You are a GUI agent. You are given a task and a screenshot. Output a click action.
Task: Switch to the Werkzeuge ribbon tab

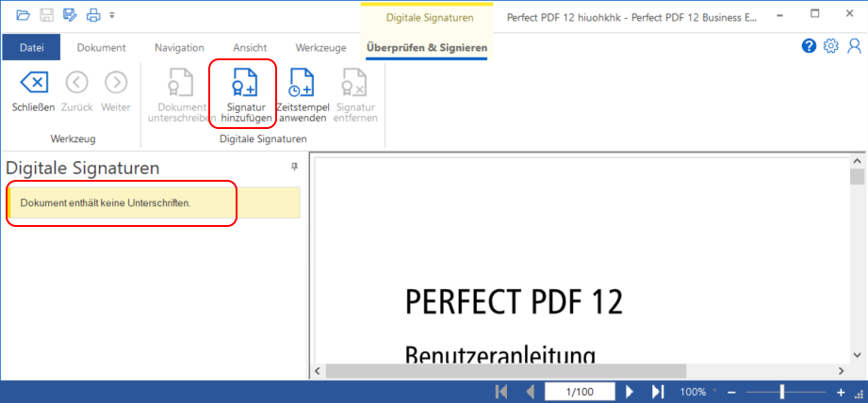321,47
